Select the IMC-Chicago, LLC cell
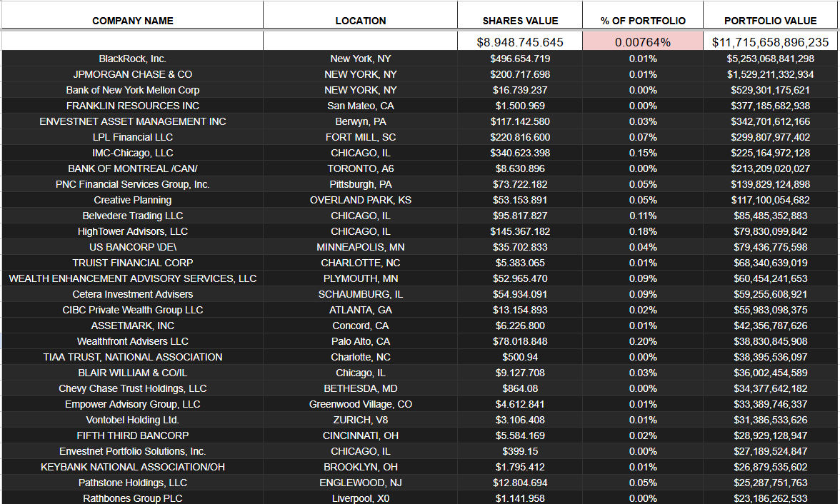Screen dimensions: 840x504 coord(132,153)
